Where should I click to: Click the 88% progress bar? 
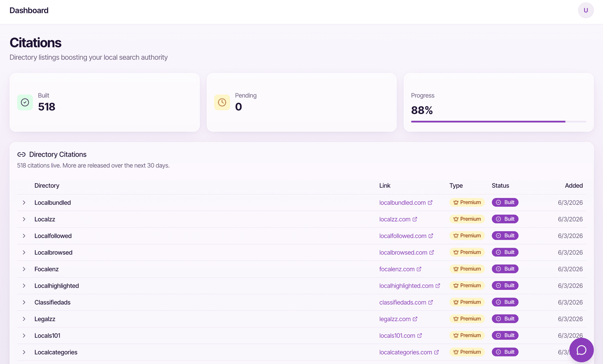coord(499,121)
